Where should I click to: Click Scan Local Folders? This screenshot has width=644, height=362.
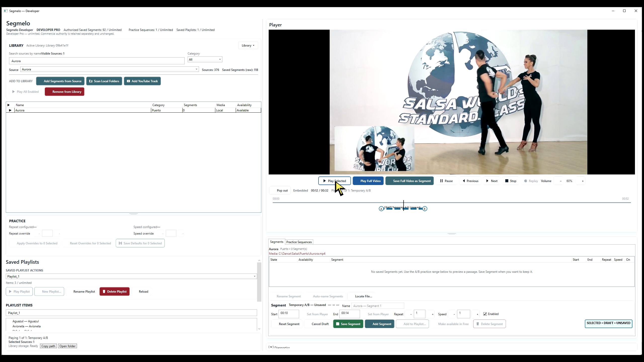[x=104, y=81]
